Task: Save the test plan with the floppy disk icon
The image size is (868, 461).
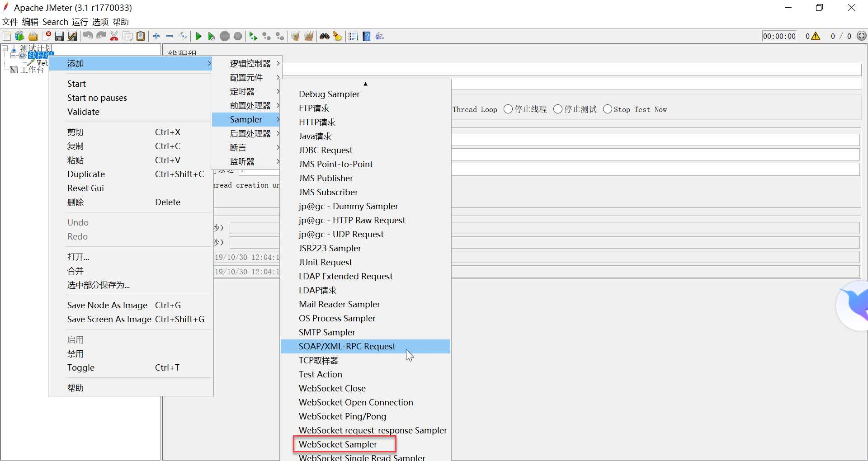Action: click(x=59, y=36)
